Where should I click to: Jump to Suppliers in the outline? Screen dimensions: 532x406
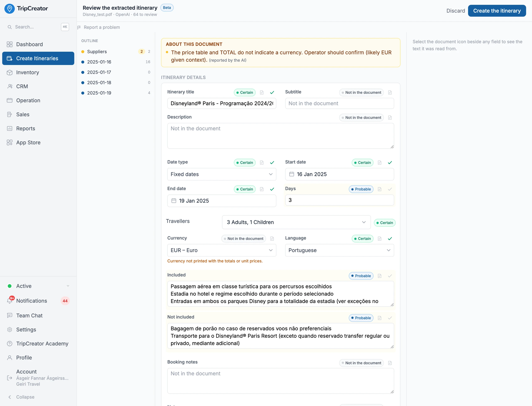click(x=116, y=52)
